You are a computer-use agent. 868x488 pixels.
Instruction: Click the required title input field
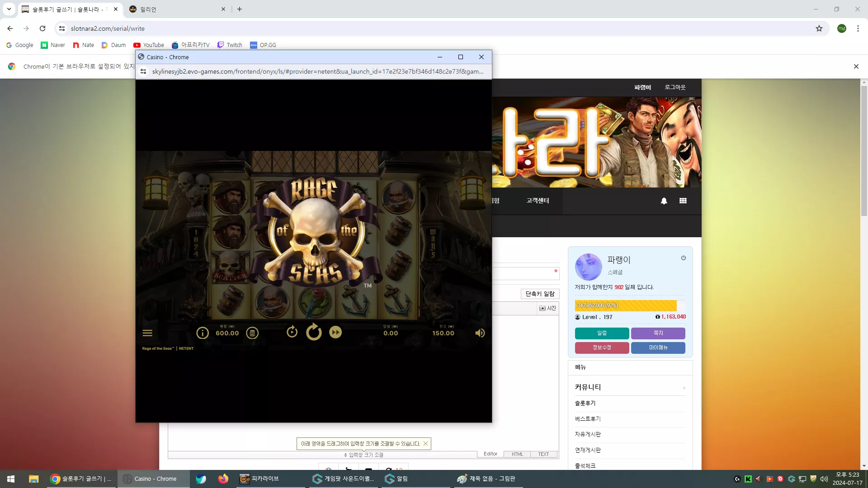pos(525,273)
